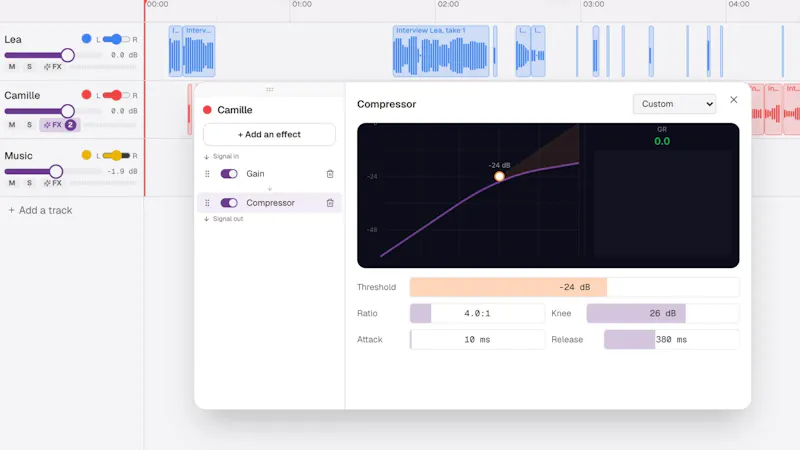This screenshot has width=800, height=450.
Task: Click the Lea track name
Action: pos(13,39)
